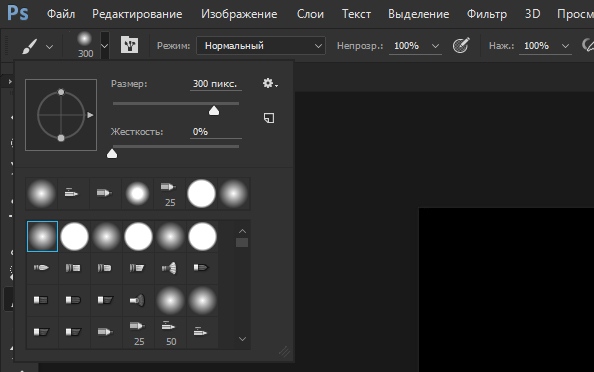
Task: Select the recent small hard round with soft halo
Action: click(137, 194)
